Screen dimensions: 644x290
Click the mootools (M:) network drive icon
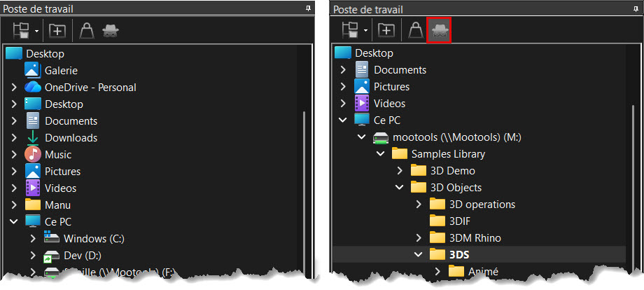[x=381, y=137]
